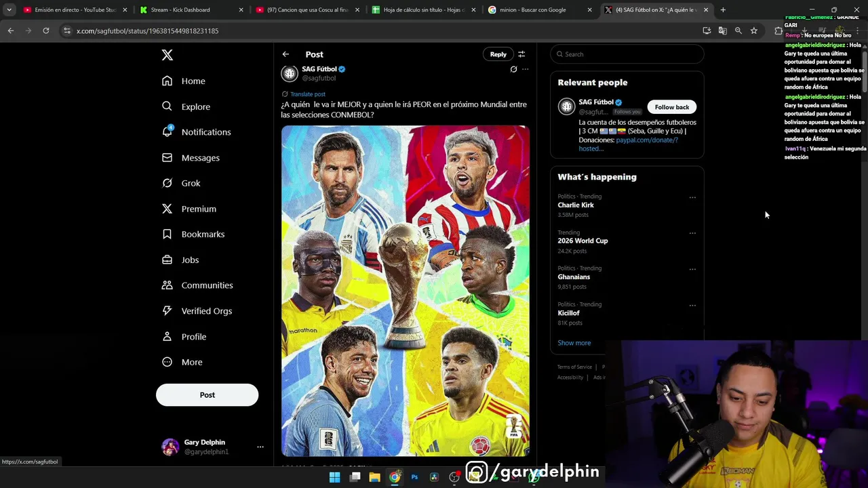Open a new browser tab
This screenshot has width=868, height=488.
tap(723, 10)
